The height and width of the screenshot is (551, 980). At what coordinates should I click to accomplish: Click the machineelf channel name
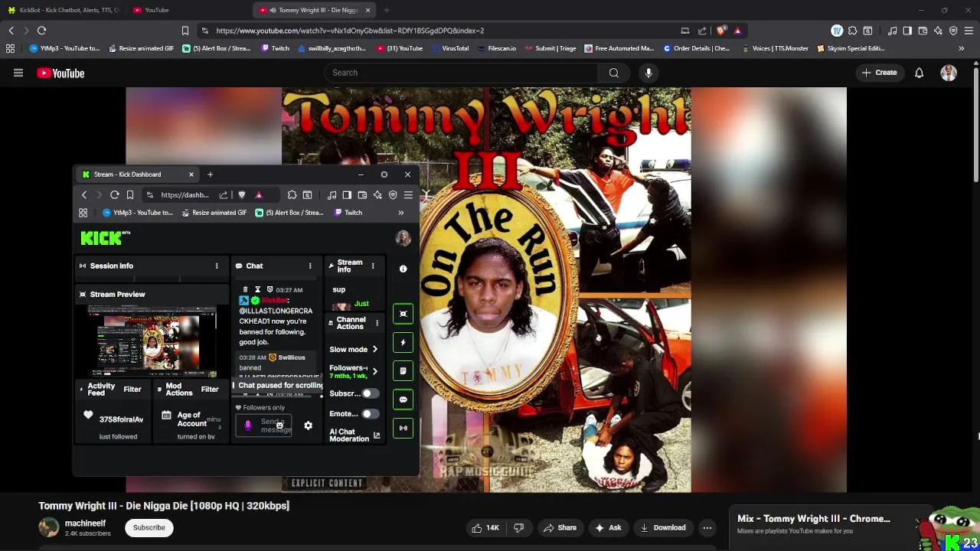coord(85,523)
